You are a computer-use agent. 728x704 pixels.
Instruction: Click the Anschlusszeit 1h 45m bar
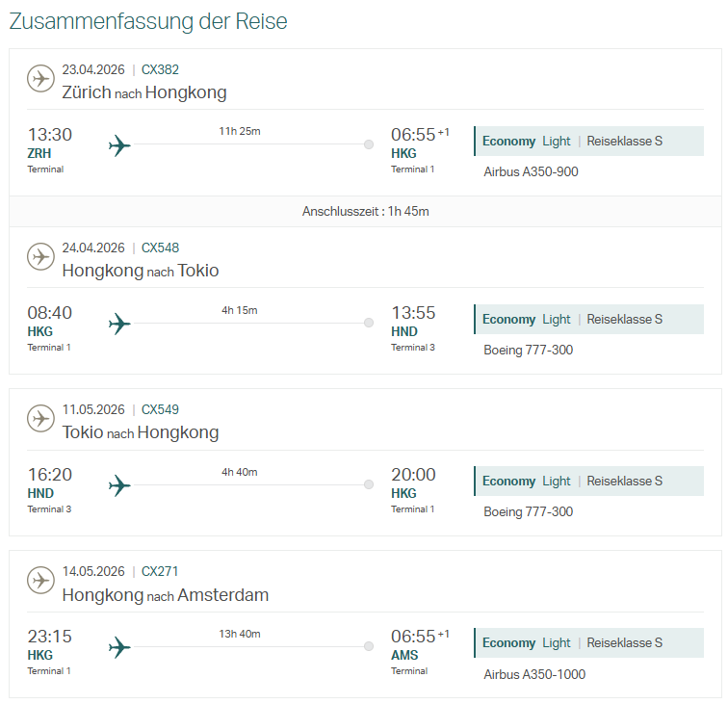pos(365,211)
